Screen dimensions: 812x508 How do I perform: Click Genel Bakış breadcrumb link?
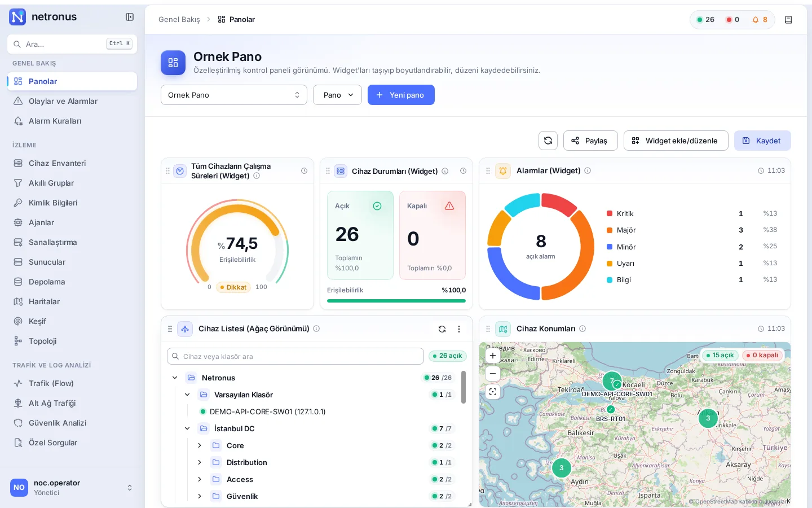(179, 19)
